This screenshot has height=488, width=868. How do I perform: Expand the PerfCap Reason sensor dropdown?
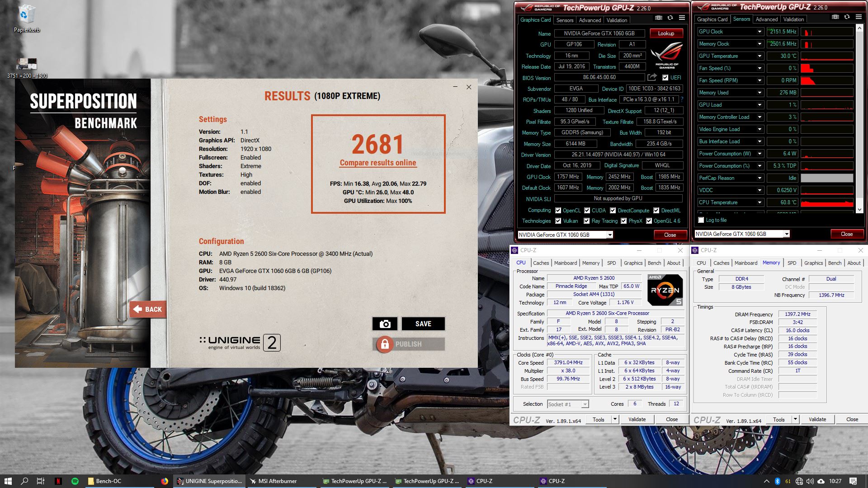[759, 178]
